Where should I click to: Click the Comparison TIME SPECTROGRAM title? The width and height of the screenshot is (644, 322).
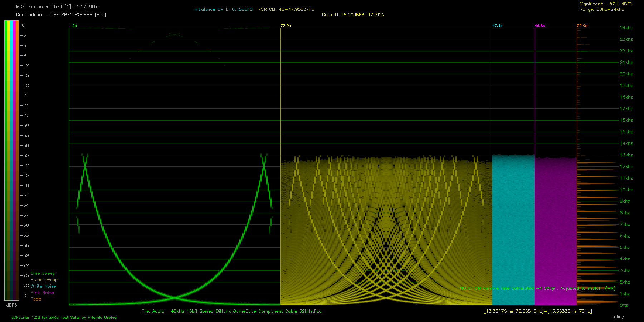[x=61, y=15]
